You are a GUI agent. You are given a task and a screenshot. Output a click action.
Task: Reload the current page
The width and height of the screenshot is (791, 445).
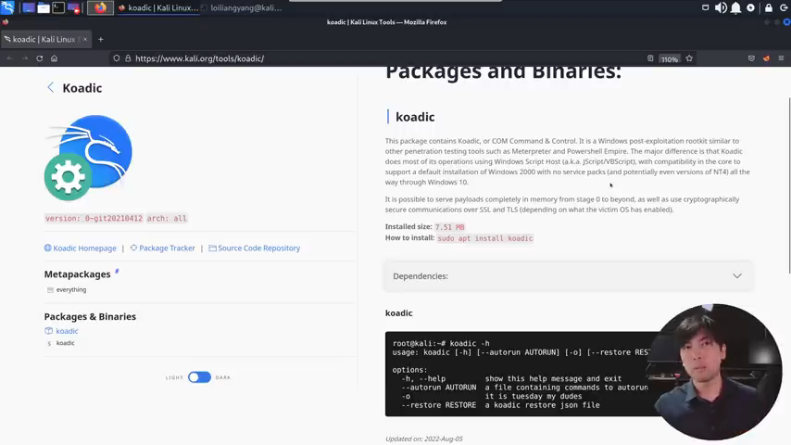pos(39,59)
